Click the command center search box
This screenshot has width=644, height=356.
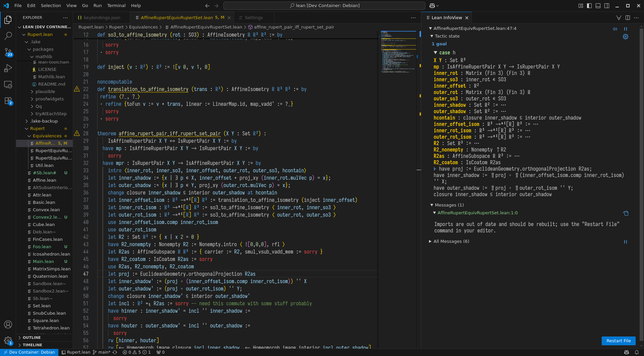pos(324,6)
